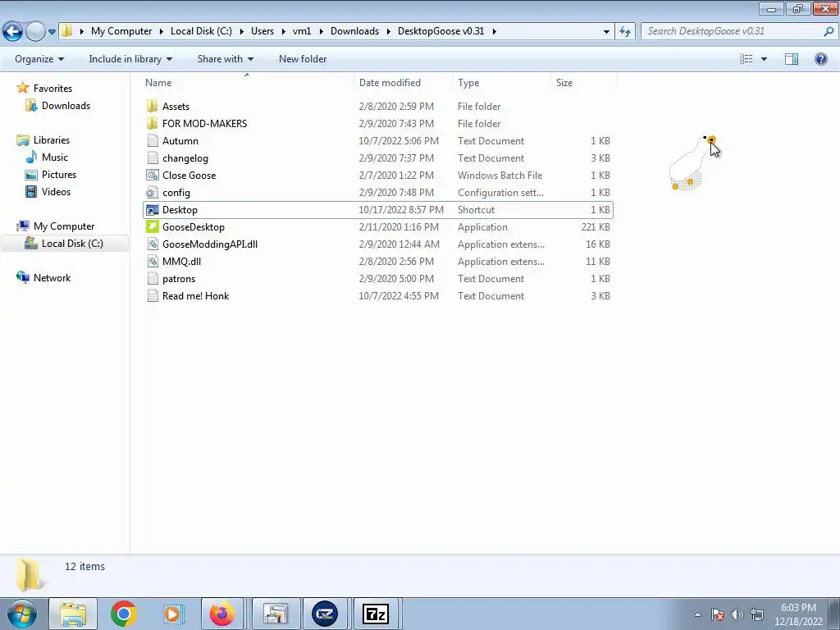Open Firefox from the taskbar
Screen dimensions: 840x630
pos(221,614)
